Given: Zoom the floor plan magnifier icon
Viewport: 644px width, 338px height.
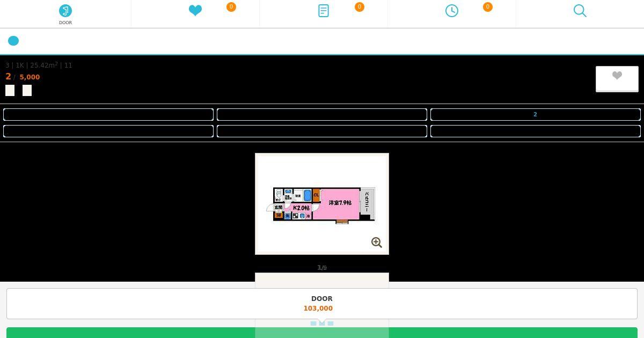Looking at the screenshot, I should (x=377, y=243).
